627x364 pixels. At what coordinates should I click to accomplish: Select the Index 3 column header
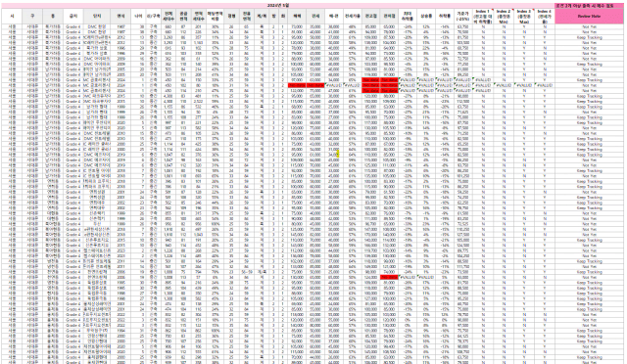(524, 16)
